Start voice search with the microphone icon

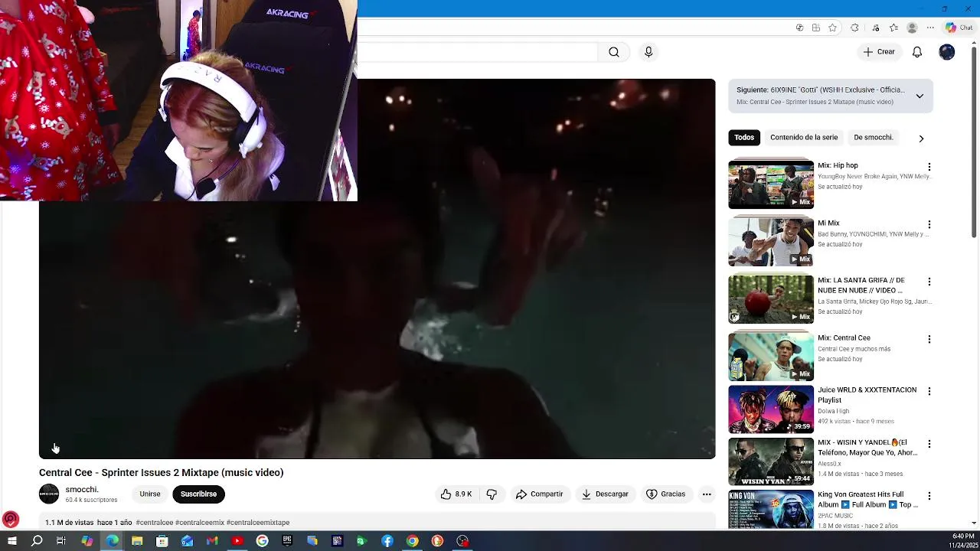pyautogui.click(x=648, y=52)
